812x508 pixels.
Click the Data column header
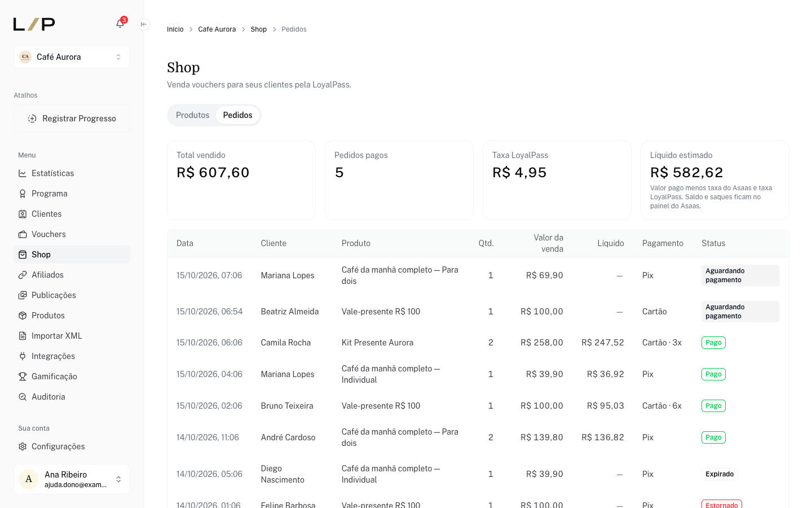(185, 243)
